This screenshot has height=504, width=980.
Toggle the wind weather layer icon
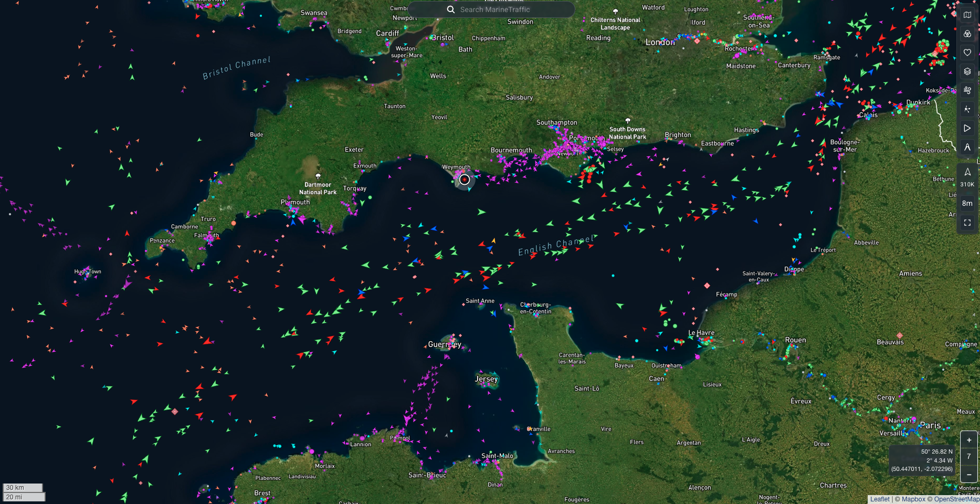pyautogui.click(x=967, y=90)
